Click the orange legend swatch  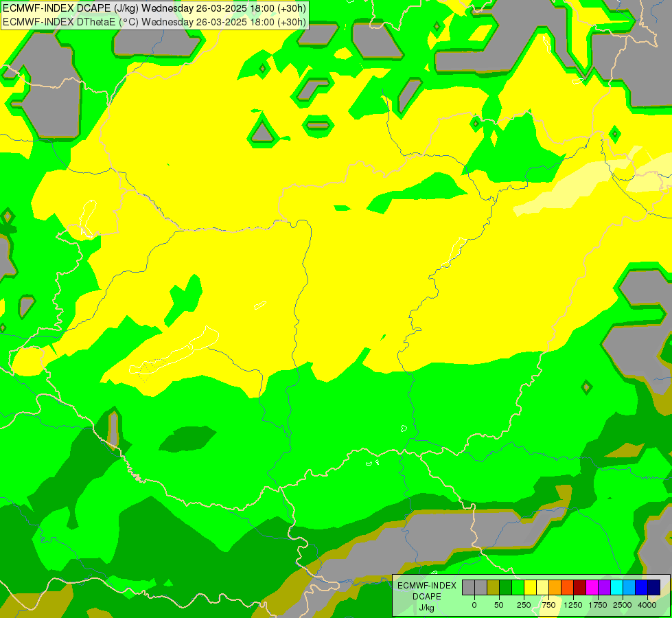pyautogui.click(x=555, y=587)
